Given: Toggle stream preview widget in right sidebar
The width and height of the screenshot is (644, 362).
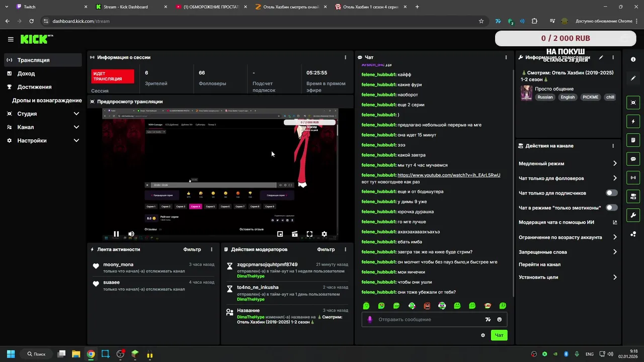Looking at the screenshot, I should [x=633, y=103].
